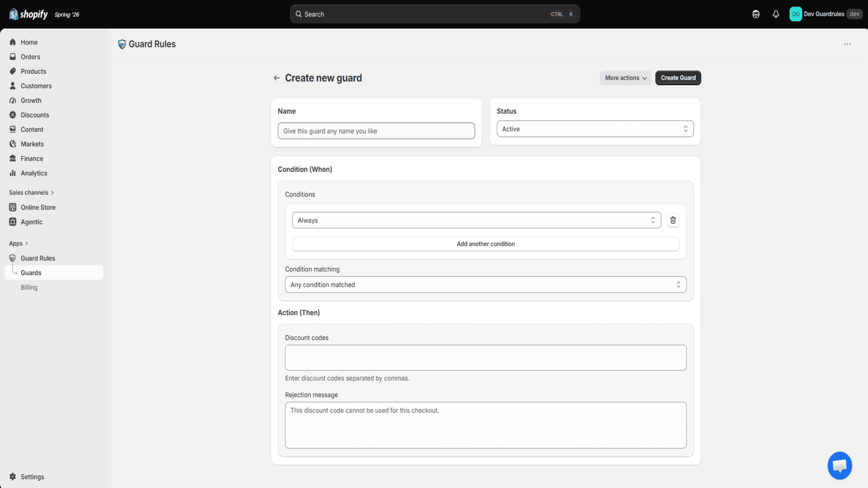The image size is (868, 488).
Task: Open the More actions dropdown
Action: point(626,78)
